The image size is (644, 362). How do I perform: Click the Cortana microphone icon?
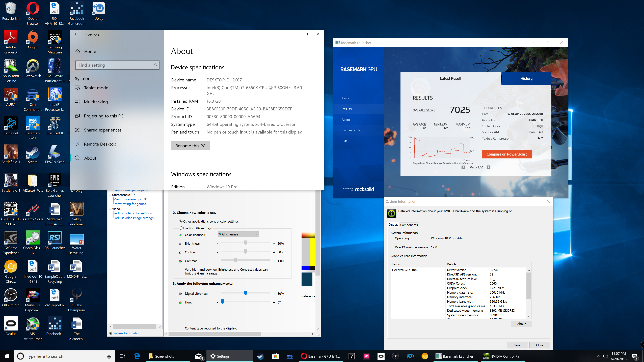tap(109, 356)
